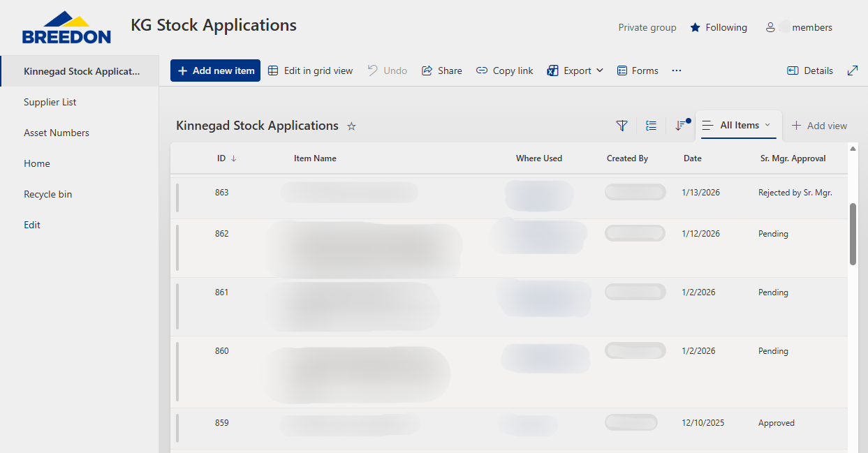Open Asset Numbers in sidebar
The image size is (868, 453).
pos(57,133)
